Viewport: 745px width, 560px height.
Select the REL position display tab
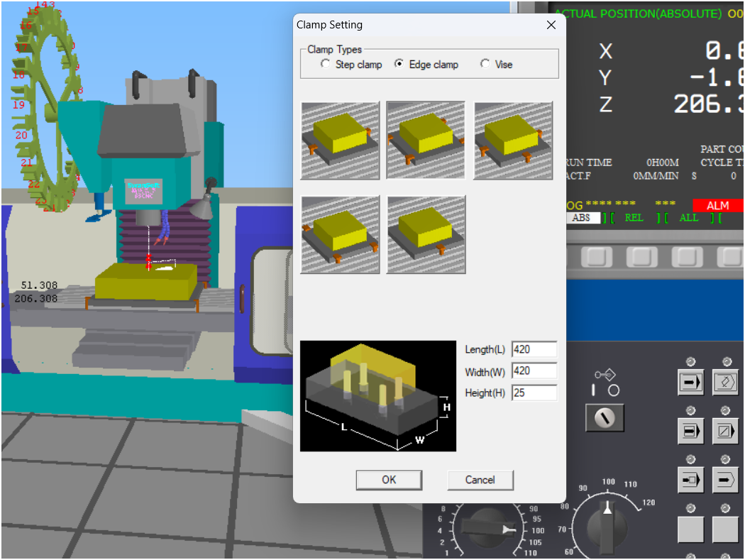tap(634, 218)
